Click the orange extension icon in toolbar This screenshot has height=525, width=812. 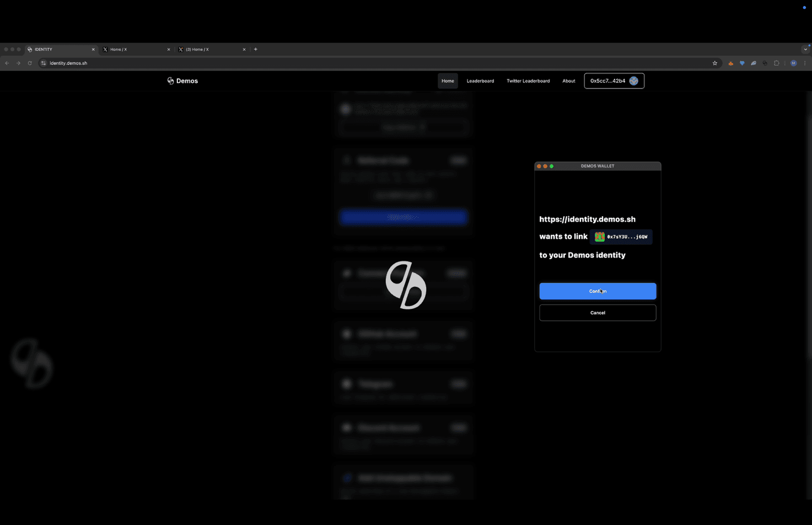731,63
